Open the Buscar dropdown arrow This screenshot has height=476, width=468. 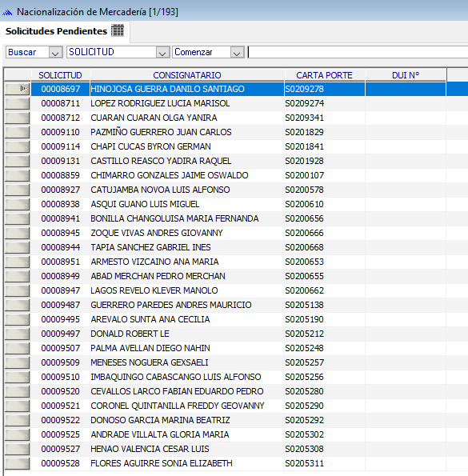click(55, 52)
